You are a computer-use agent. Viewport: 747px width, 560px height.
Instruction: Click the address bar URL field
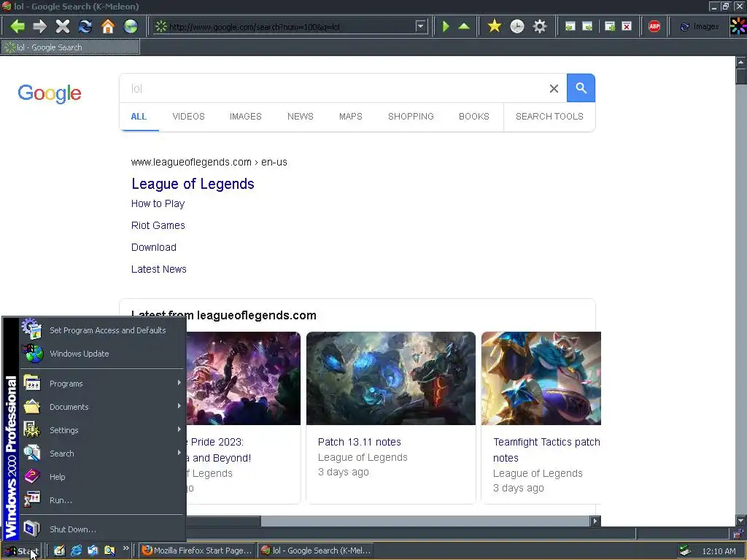(290, 27)
